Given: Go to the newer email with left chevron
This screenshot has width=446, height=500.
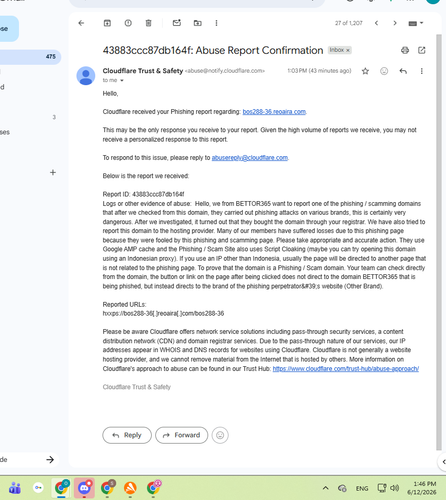Looking at the screenshot, I should point(377,23).
